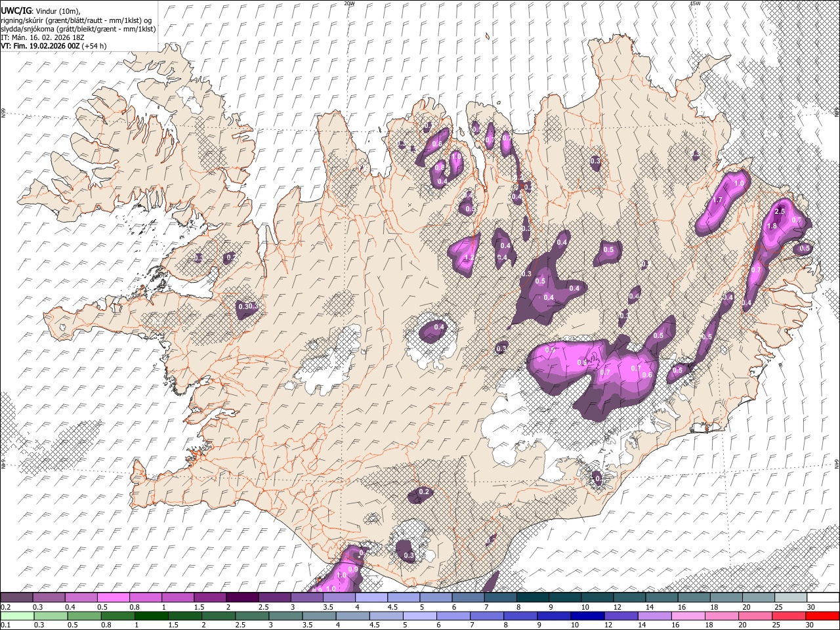The width and height of the screenshot is (840, 630).
Task: Click the "0.1" label under the rain legend
Action: [x=5, y=625]
